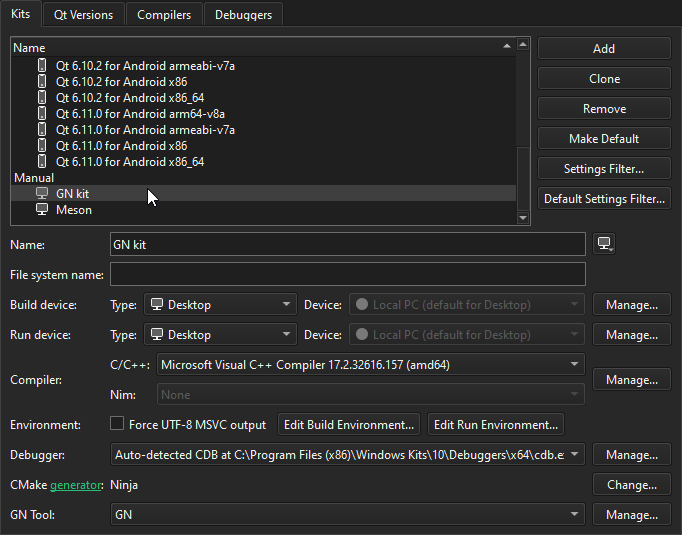Click Edit Build Environment button
Screen dimensions: 682x535
click(349, 425)
